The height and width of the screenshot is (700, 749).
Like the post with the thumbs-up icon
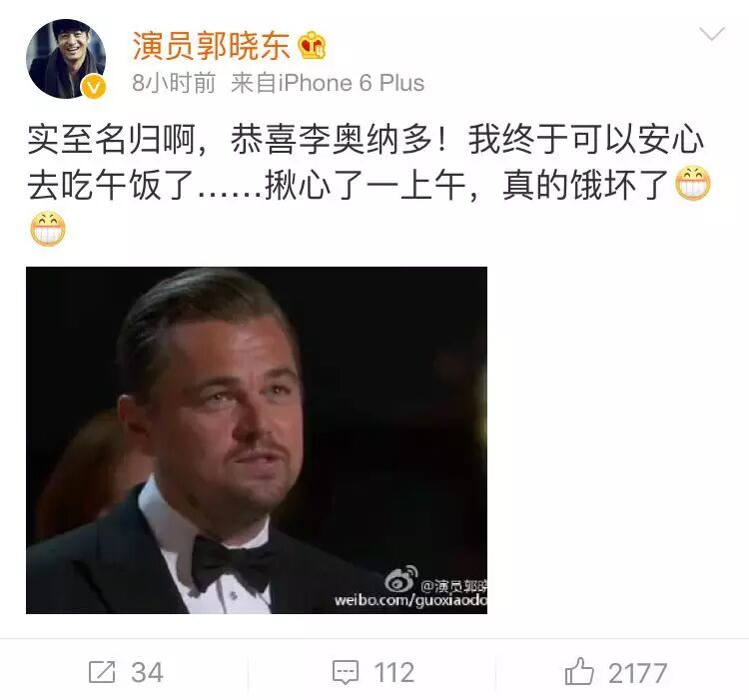tap(579, 671)
